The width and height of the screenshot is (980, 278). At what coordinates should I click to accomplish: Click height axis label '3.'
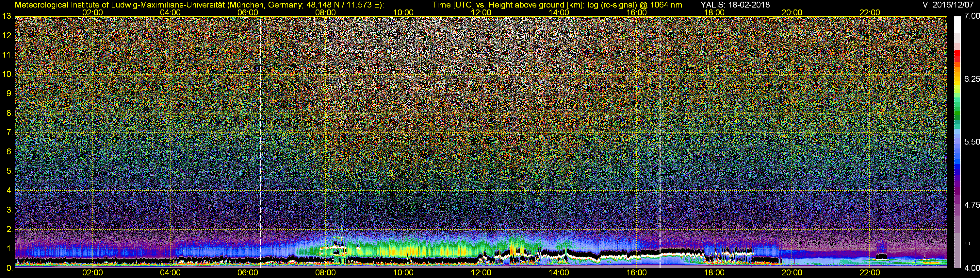pyautogui.click(x=9, y=210)
